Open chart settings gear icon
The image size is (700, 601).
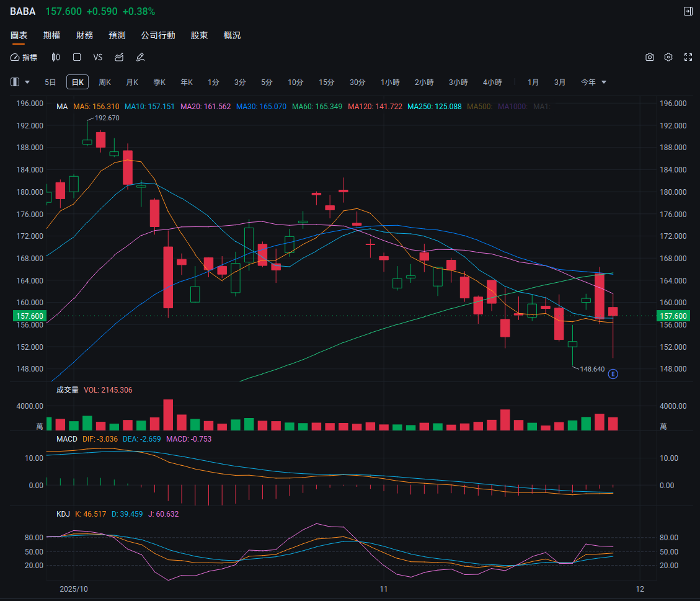tap(668, 57)
